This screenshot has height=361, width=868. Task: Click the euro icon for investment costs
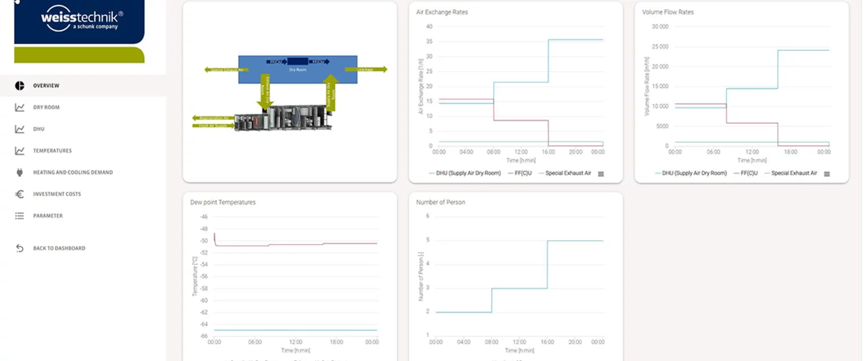(x=20, y=194)
